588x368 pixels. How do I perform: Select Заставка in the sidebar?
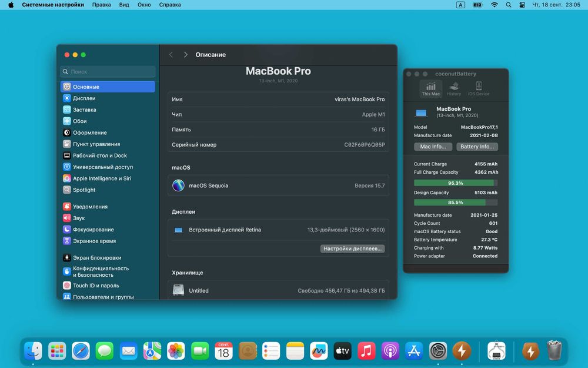pyautogui.click(x=108, y=110)
